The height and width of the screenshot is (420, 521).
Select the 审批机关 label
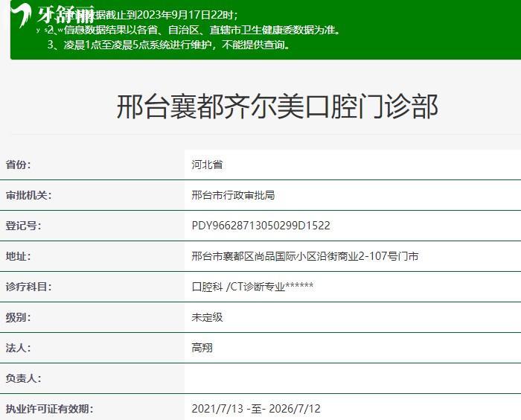[28, 195]
